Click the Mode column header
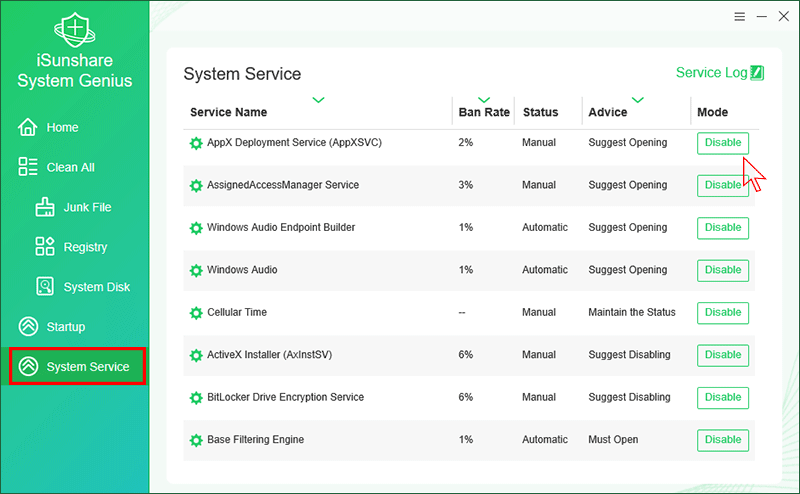This screenshot has height=494, width=800. point(712,112)
